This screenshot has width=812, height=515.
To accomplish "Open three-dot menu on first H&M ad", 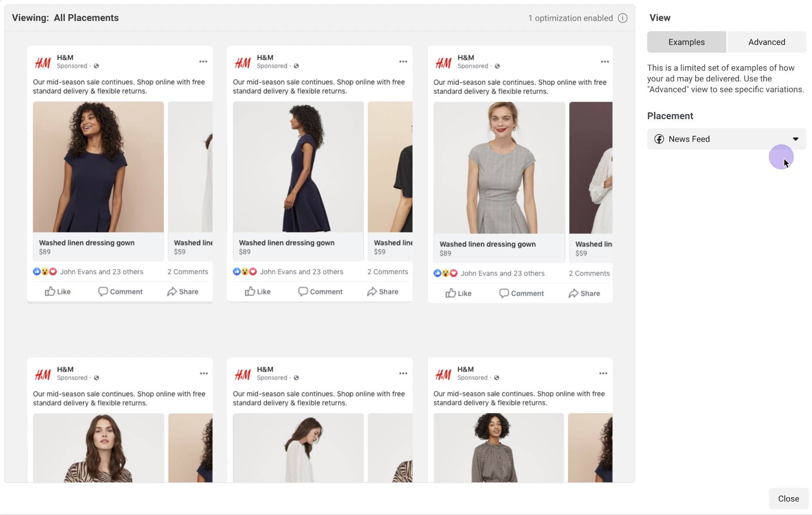I will pos(203,62).
